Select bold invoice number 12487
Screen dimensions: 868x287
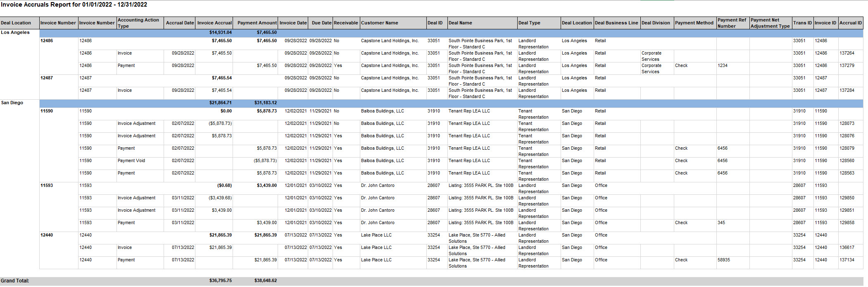coord(47,78)
